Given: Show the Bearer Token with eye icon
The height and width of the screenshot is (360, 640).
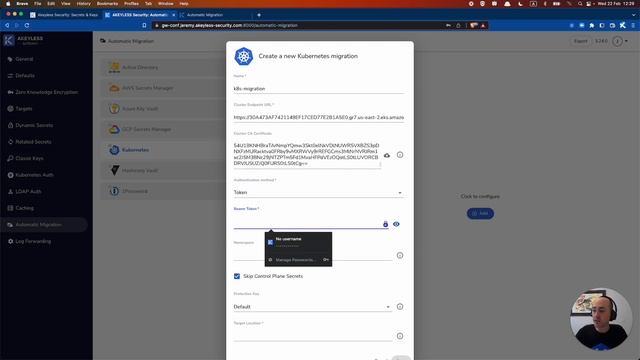Looking at the screenshot, I should point(396,224).
